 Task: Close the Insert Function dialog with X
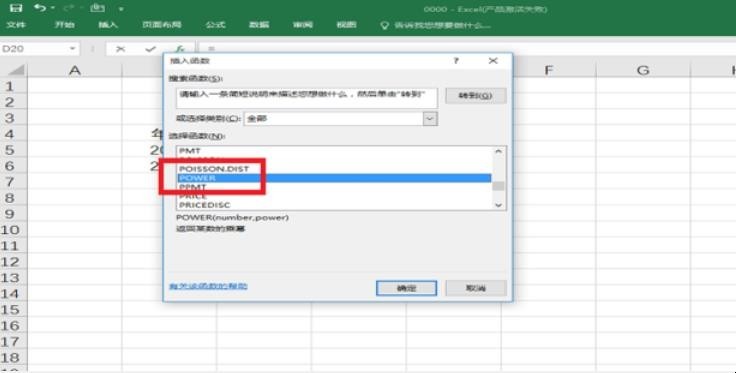[x=492, y=61]
